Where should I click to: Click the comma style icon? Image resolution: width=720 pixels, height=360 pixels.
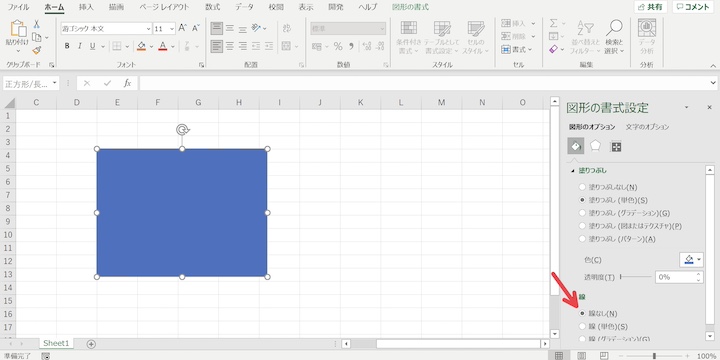click(351, 46)
